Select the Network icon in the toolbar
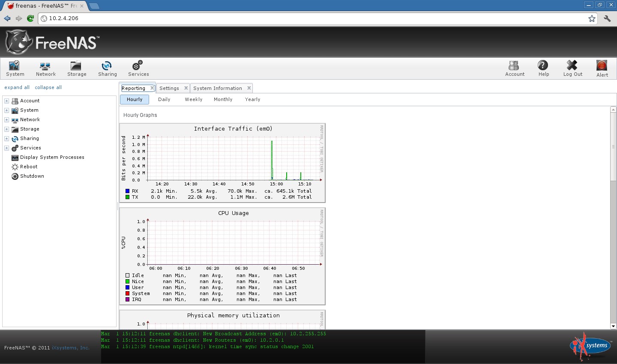This screenshot has width=617, height=364. [45, 68]
